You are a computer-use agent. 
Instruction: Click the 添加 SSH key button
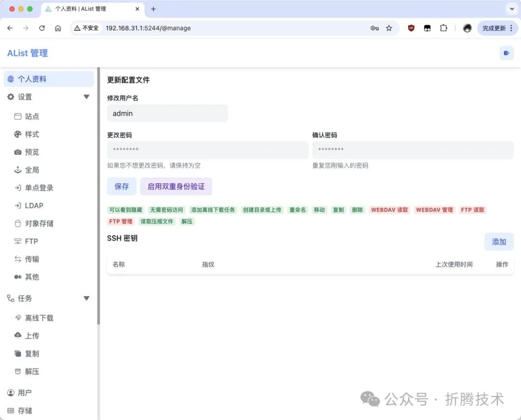[499, 242]
